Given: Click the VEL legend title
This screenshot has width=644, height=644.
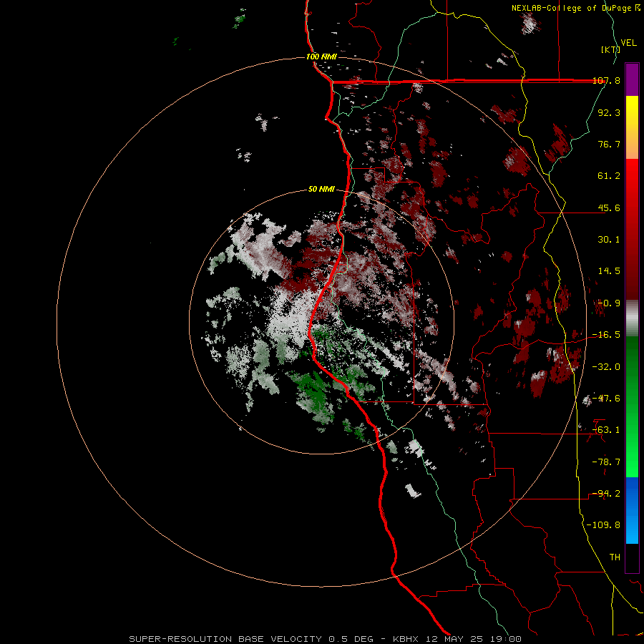Looking at the screenshot, I should point(628,43).
